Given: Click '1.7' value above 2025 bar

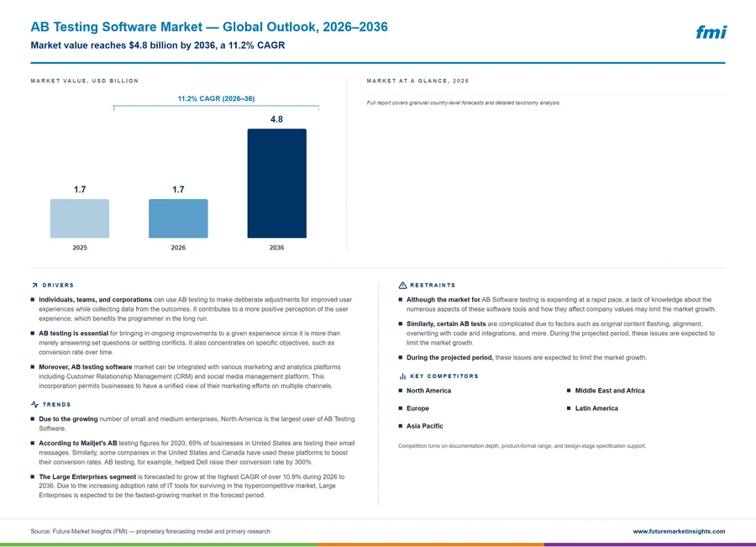Looking at the screenshot, I should (x=80, y=190).
